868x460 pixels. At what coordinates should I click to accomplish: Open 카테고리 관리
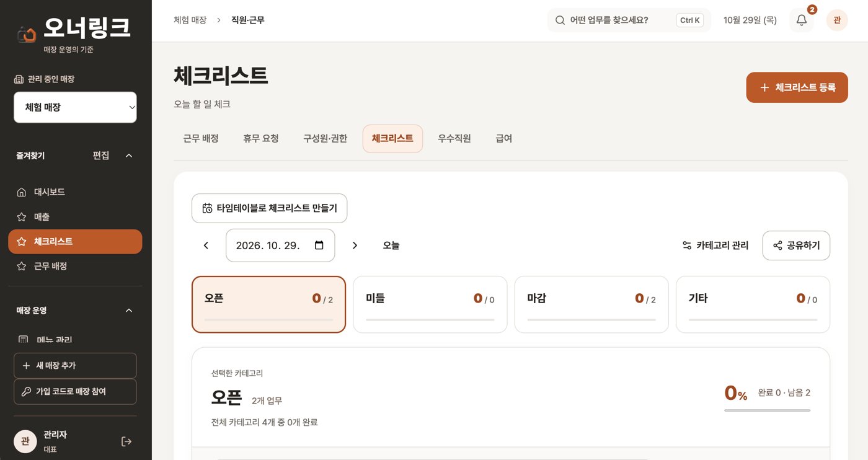tap(715, 245)
